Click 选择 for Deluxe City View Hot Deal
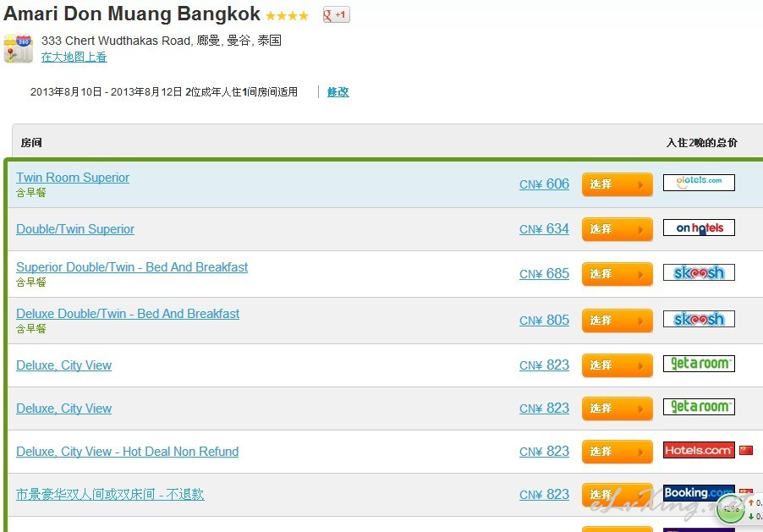763x532 pixels. [x=617, y=452]
